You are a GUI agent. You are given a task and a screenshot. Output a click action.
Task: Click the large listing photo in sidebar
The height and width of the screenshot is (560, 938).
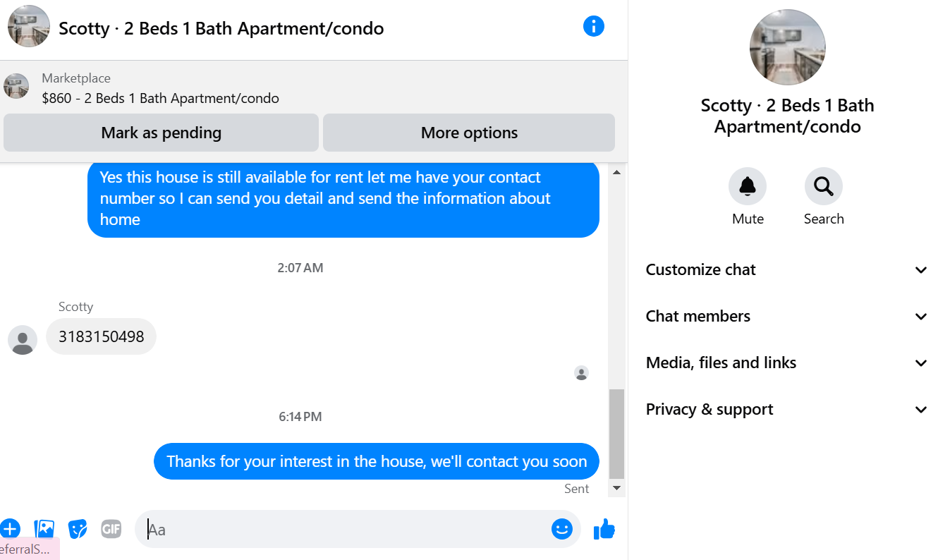coord(787,47)
